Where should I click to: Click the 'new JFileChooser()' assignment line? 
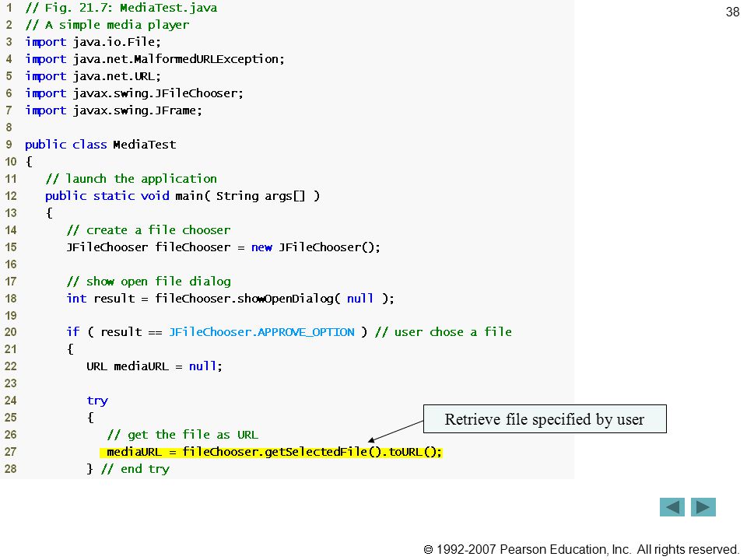pos(223,247)
